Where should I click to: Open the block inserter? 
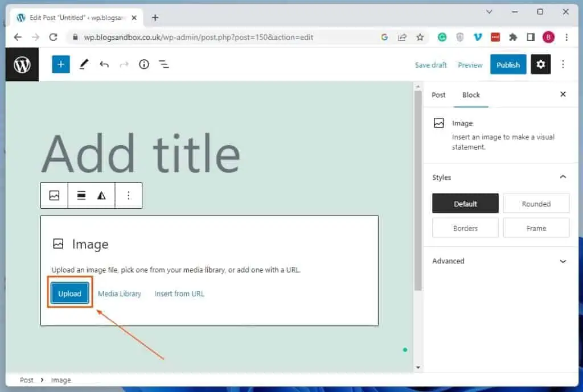[x=60, y=64]
